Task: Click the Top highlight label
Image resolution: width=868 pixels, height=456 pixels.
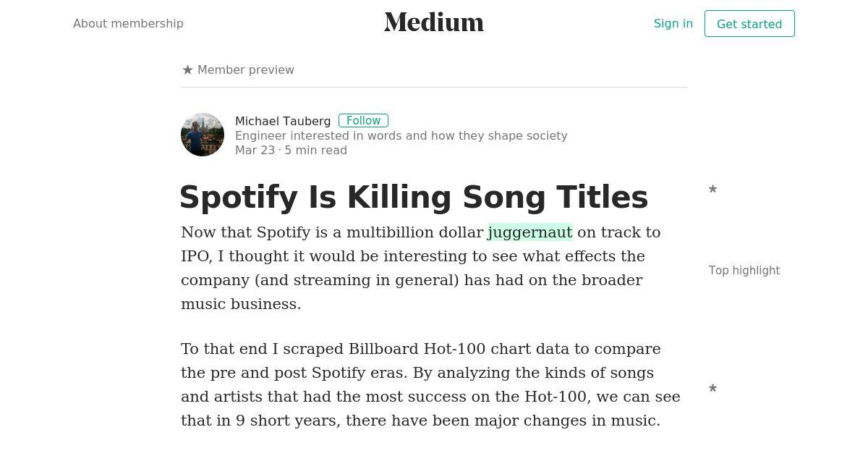Action: [x=744, y=270]
